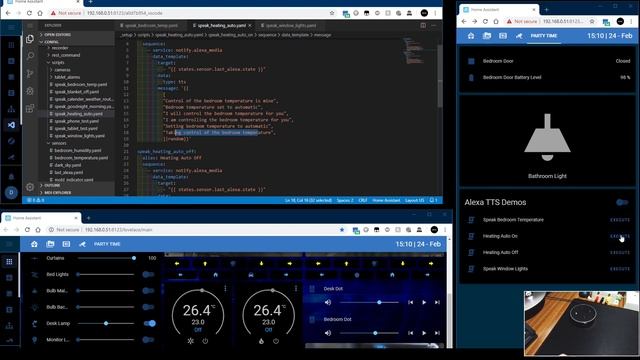The image size is (640, 360).
Task: Set left thermostat to cool with snowflake icon
Action: tap(191, 341)
